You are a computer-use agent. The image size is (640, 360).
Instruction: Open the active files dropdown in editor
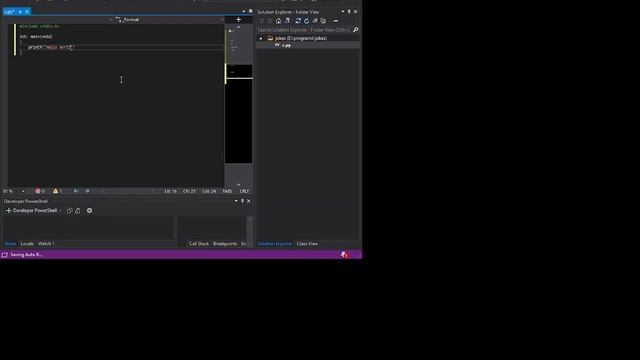pyautogui.click(x=244, y=11)
